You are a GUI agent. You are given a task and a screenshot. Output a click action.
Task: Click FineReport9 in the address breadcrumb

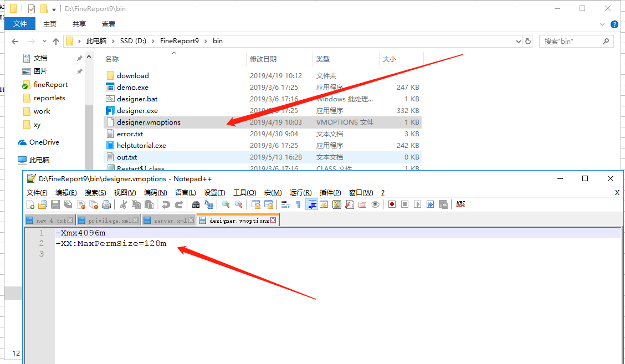pos(180,41)
